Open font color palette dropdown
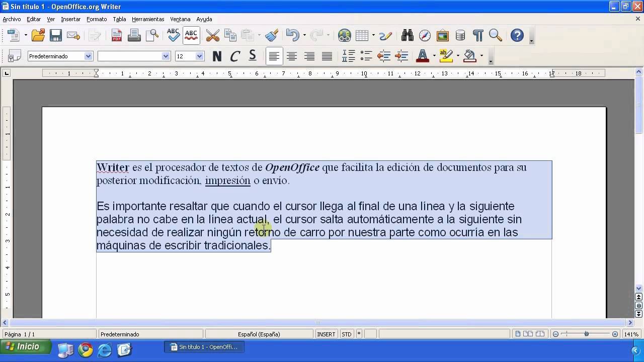This screenshot has height=362, width=644. point(434,56)
